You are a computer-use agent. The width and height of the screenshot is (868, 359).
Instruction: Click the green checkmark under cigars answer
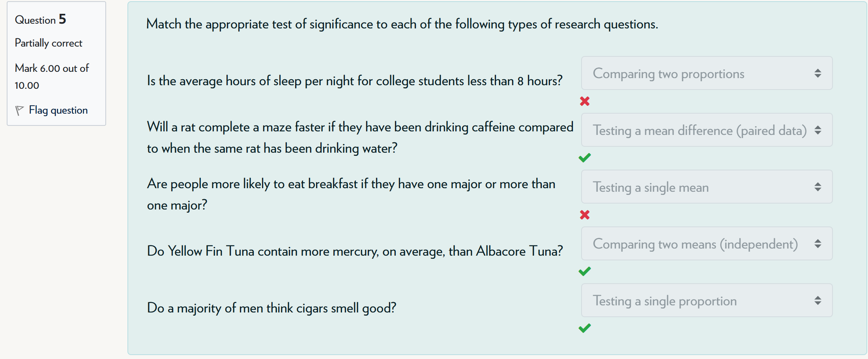pos(584,328)
